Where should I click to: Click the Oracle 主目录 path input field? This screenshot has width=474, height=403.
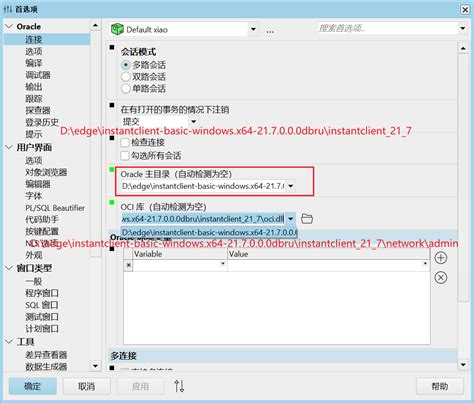203,186
